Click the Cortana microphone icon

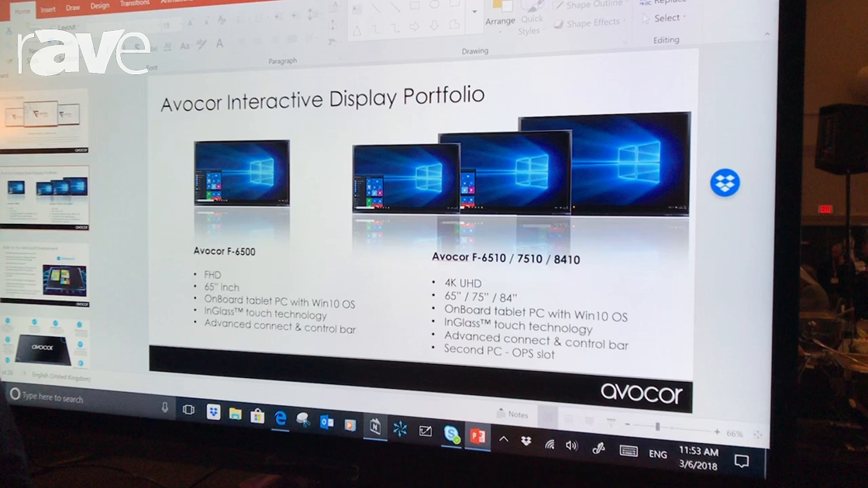(165, 407)
